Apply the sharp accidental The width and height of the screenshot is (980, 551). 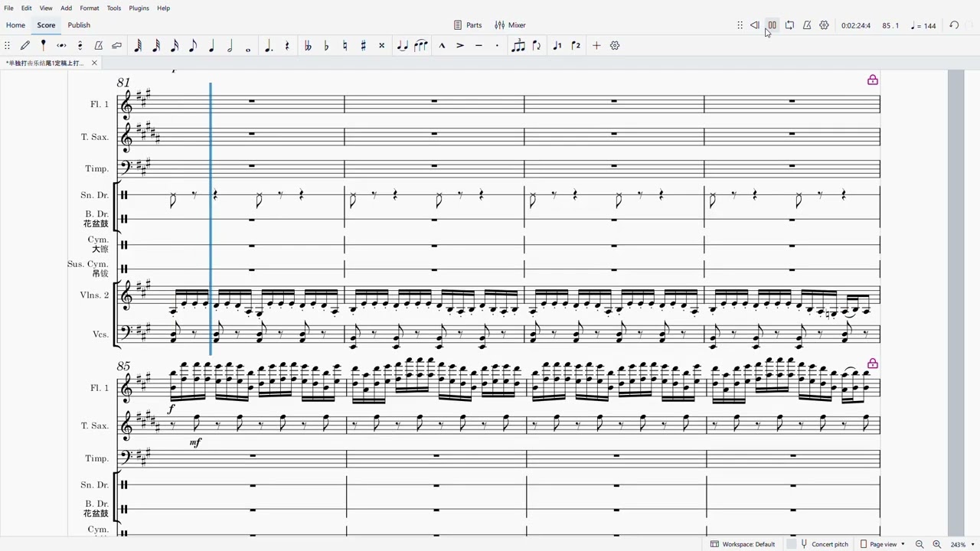[x=363, y=46]
